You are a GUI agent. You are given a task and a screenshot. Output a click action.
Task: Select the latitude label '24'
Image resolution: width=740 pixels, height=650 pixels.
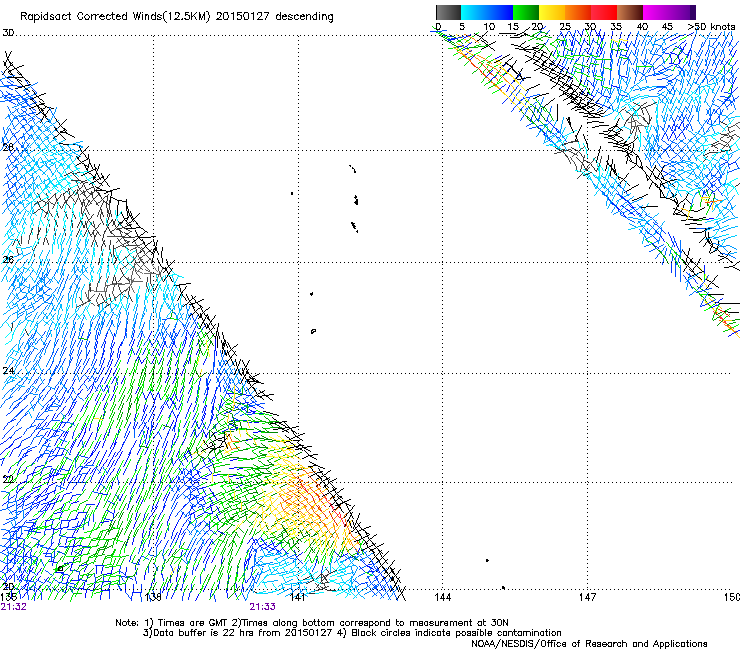tap(8, 371)
